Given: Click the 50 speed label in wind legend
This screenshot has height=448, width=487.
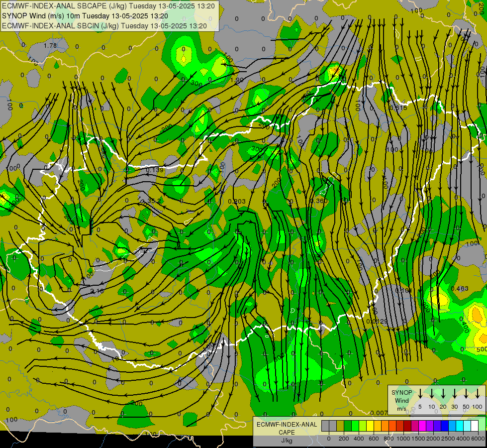Looking at the screenshot, I should click(x=466, y=407).
